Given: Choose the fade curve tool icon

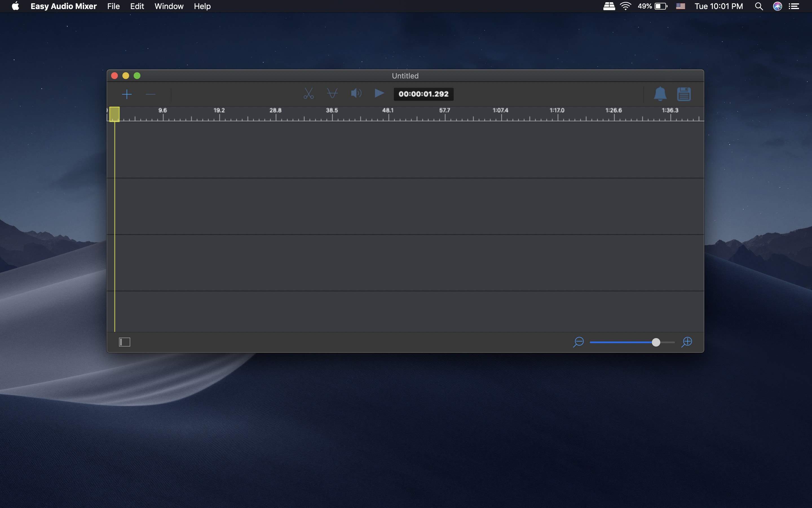Looking at the screenshot, I should point(332,93).
